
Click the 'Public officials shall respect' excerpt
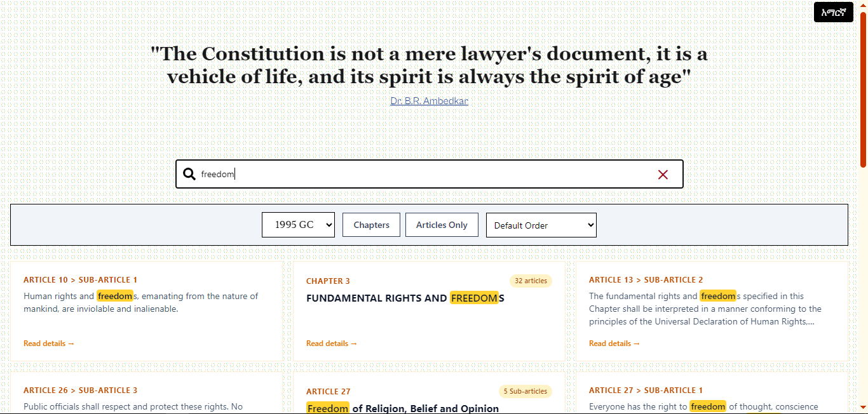tap(133, 406)
